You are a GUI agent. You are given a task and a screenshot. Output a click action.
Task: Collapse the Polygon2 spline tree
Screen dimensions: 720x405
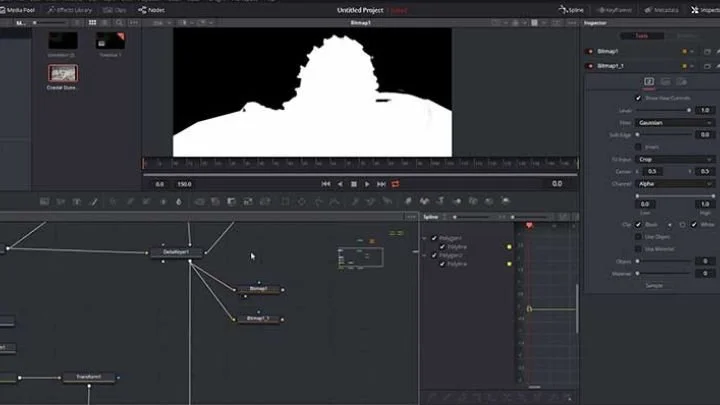(x=424, y=255)
